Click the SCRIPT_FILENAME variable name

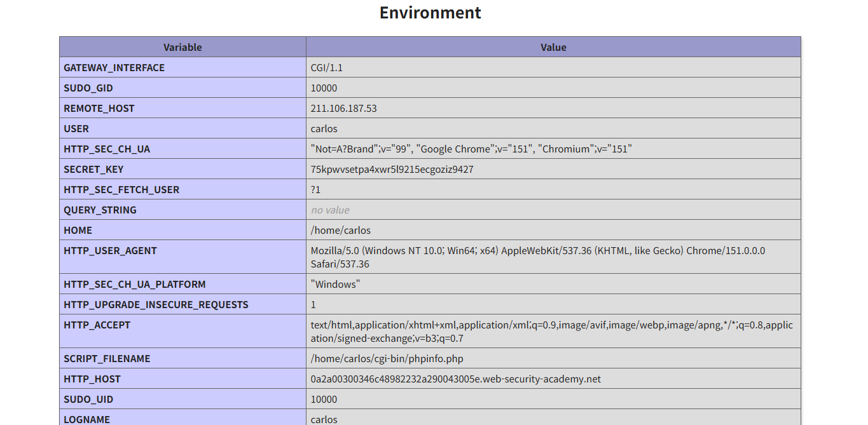coord(107,358)
